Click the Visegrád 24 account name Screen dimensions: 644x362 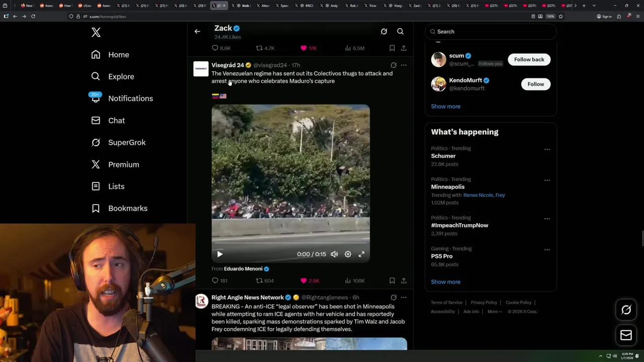[227, 65]
